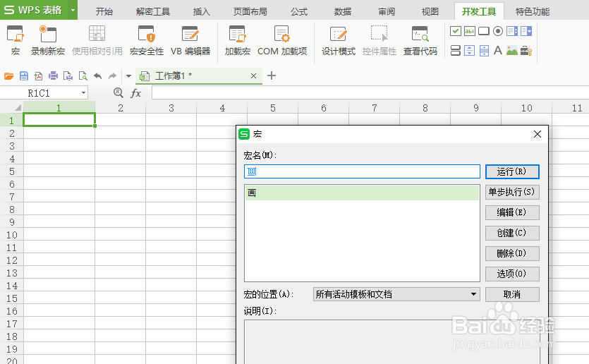
Task: Insert a combo box control
Action: (x=526, y=31)
